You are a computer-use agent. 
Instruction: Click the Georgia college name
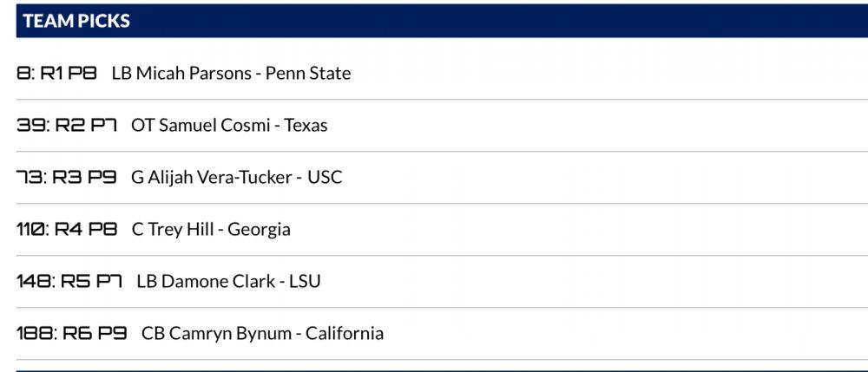click(x=259, y=230)
